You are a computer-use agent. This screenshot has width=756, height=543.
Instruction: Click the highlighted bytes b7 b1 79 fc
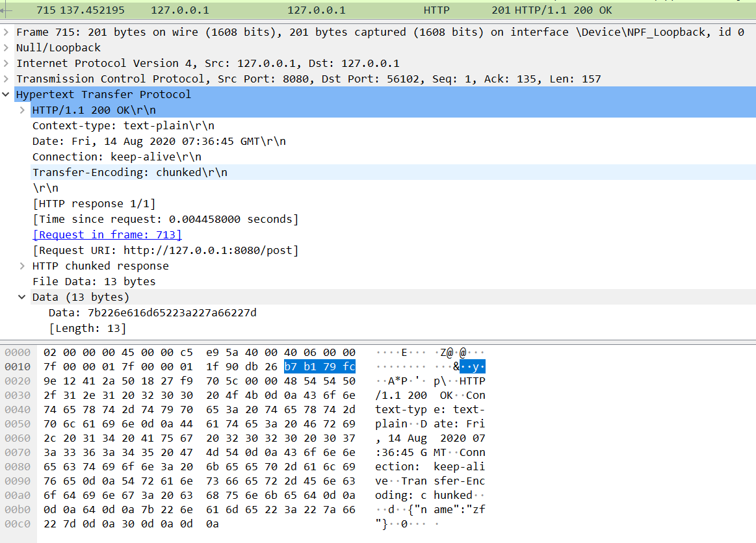coord(319,366)
